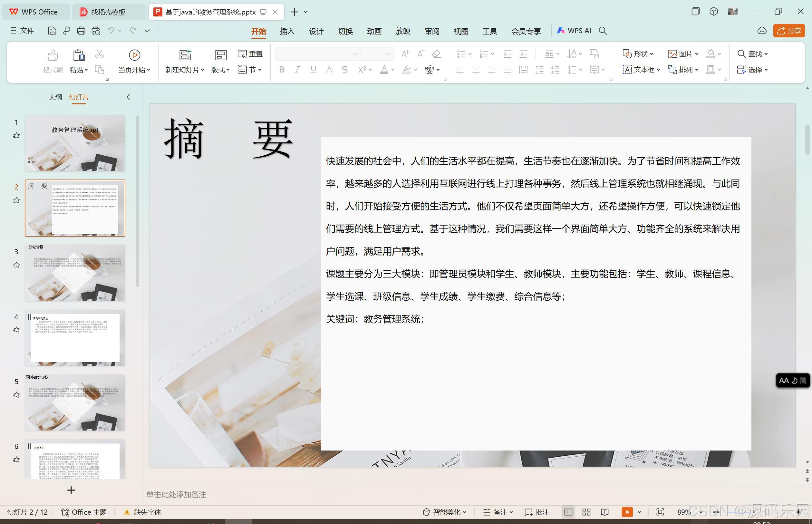Viewport: 812px width, 524px height.
Task: Click the 批注 comment icon in status bar
Action: (x=537, y=512)
